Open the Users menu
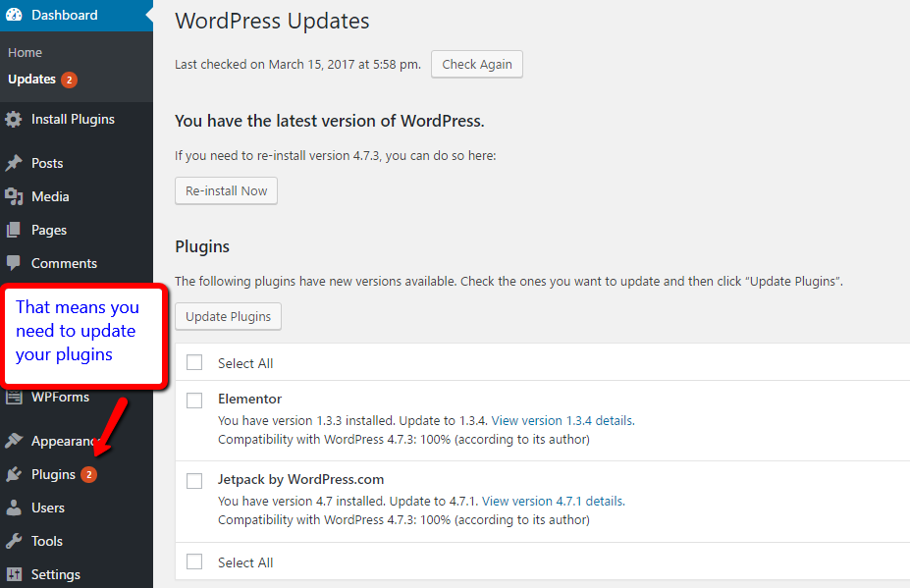The image size is (910, 588). click(x=77, y=508)
